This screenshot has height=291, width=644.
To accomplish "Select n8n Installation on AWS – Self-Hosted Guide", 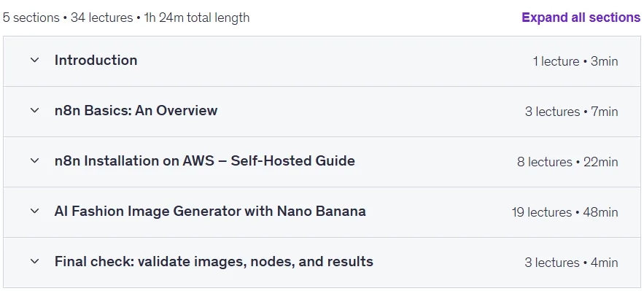I will click(204, 161).
